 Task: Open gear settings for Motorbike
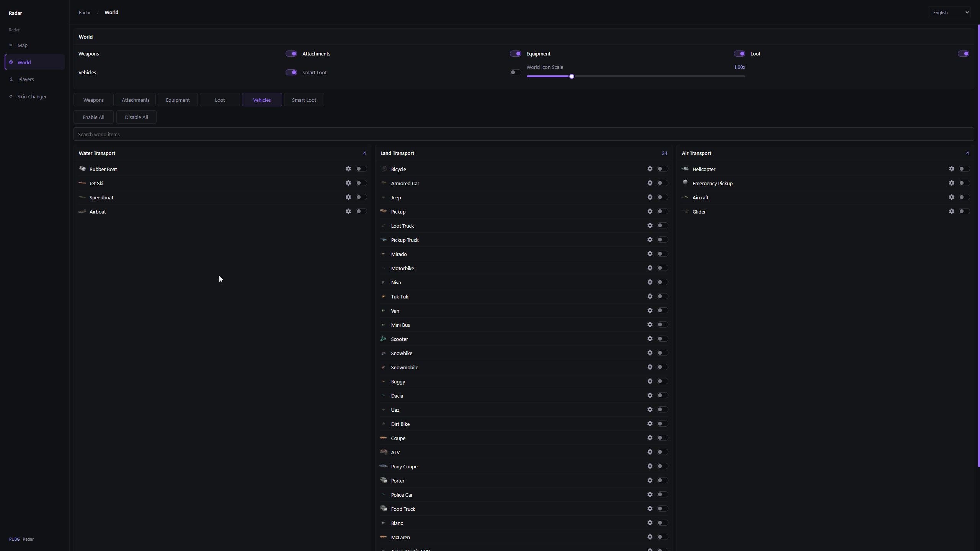[x=650, y=268]
